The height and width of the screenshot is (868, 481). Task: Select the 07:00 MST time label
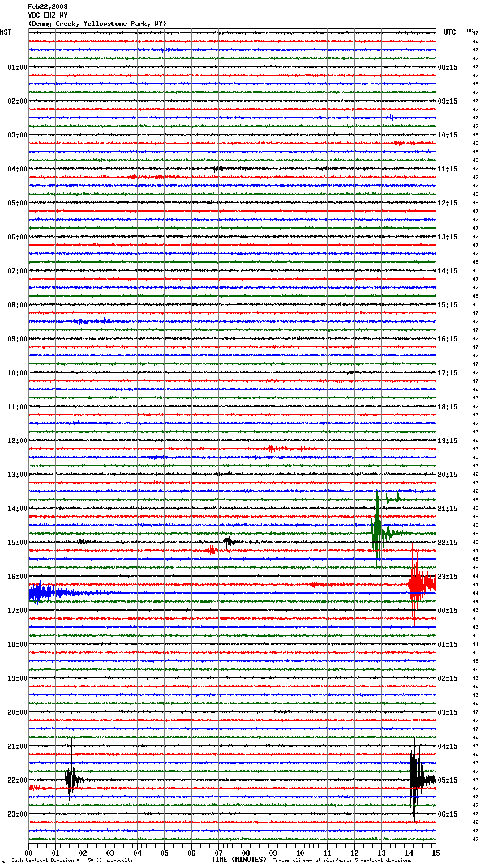point(18,271)
